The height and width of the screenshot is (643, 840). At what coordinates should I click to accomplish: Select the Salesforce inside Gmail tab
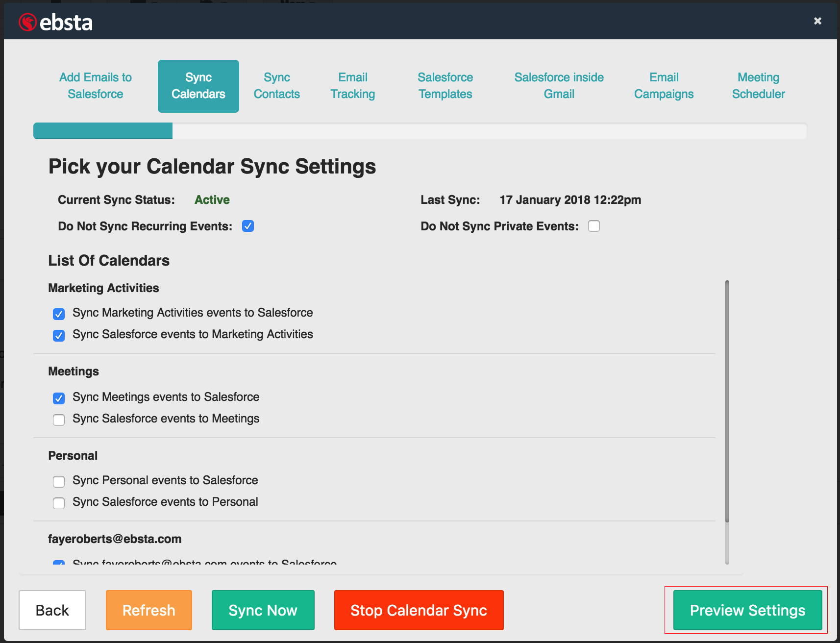[559, 86]
